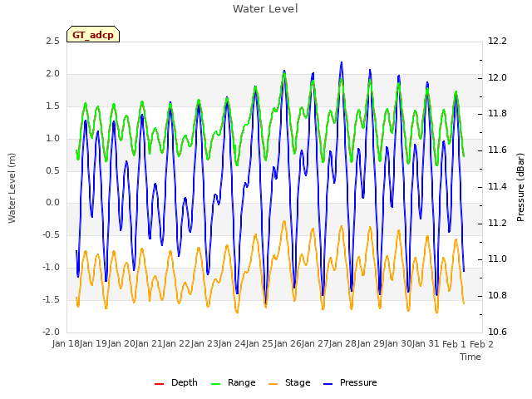Click the red Depth legend swatch
532x399 pixels.
click(159, 384)
